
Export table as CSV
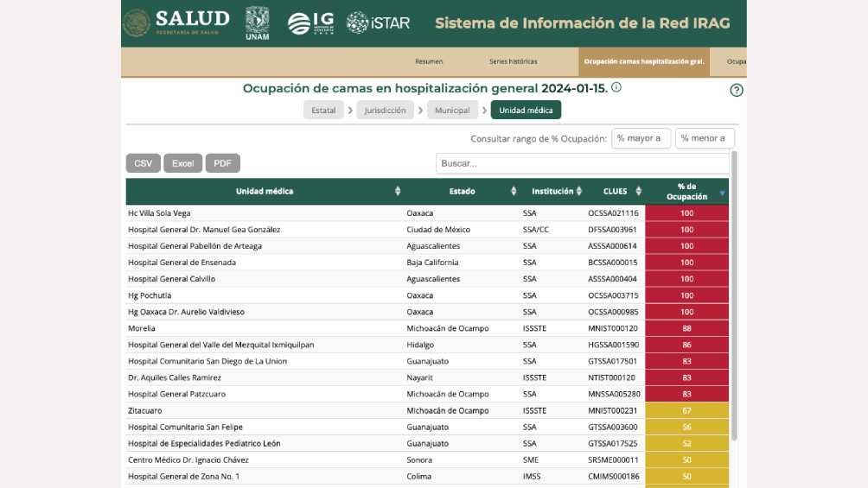tap(143, 163)
